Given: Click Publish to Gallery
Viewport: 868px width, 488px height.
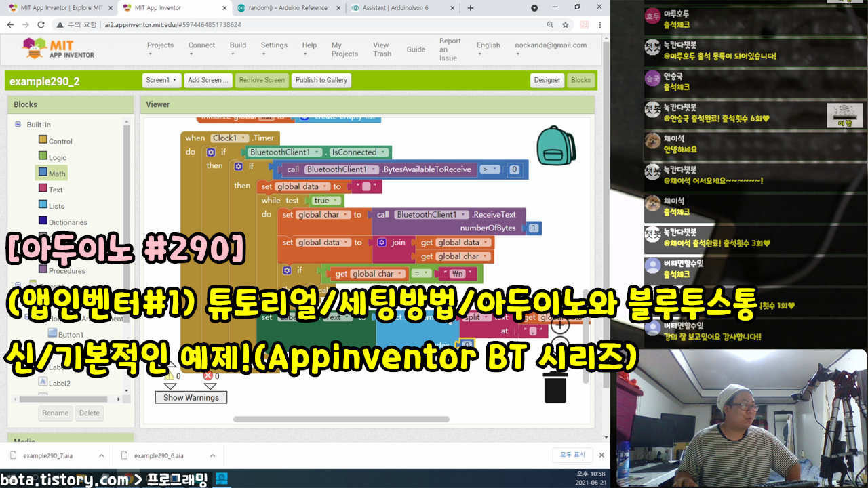Looking at the screenshot, I should click(x=321, y=80).
